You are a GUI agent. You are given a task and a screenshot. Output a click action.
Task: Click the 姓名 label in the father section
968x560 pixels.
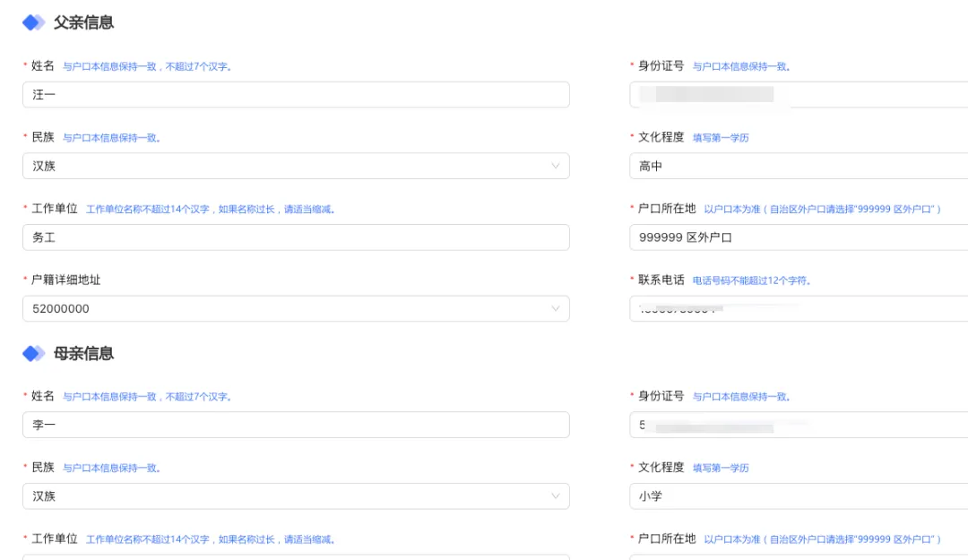[x=43, y=66]
